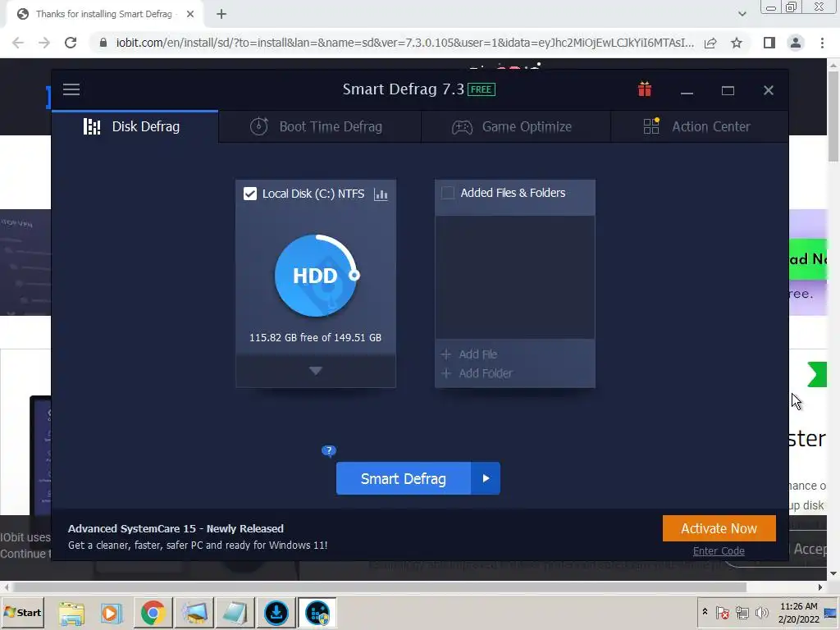The image size is (840, 630).
Task: Open Chrome tab search chevron
Action: tap(742, 15)
